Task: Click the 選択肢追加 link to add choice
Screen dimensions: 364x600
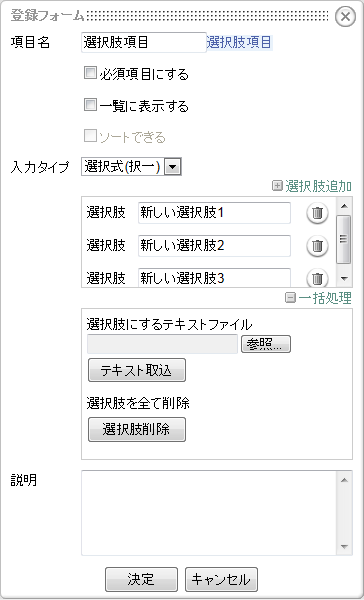Action: [x=318, y=186]
